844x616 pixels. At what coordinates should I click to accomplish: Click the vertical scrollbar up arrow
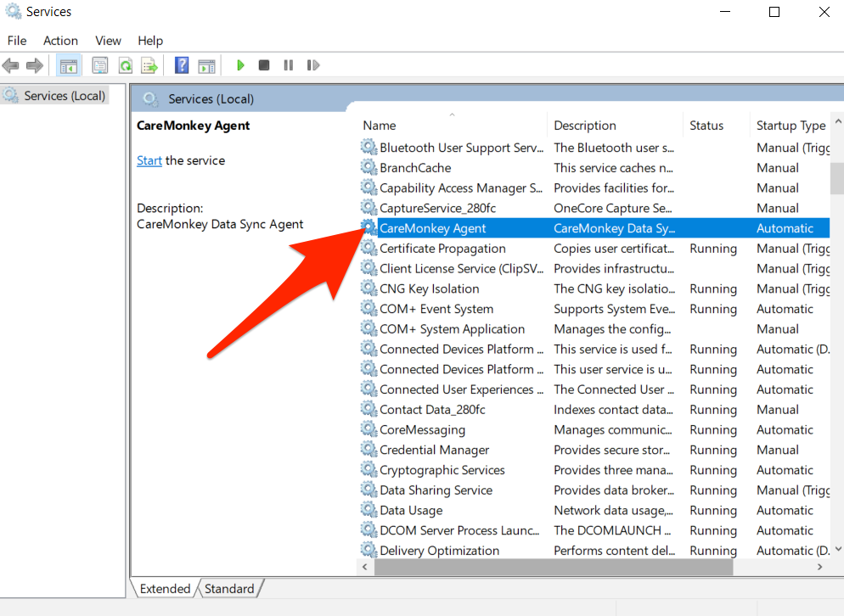point(837,122)
